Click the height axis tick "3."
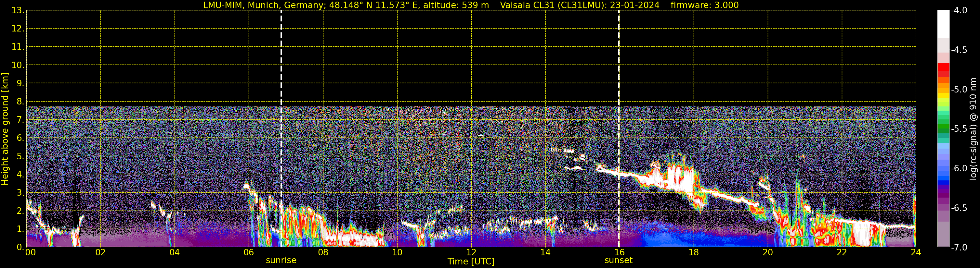The width and height of the screenshot is (980, 268). [x=20, y=193]
